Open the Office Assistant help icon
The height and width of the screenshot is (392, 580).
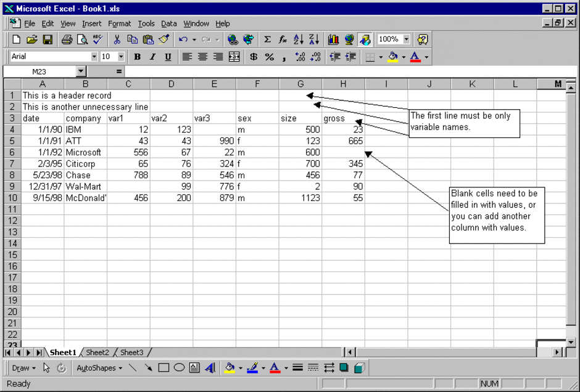pos(423,39)
